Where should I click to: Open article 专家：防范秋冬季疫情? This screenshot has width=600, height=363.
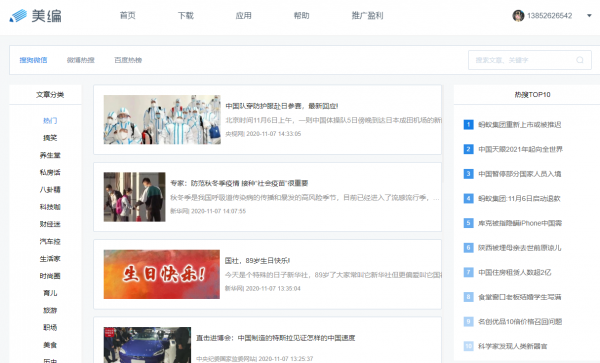[x=239, y=183]
